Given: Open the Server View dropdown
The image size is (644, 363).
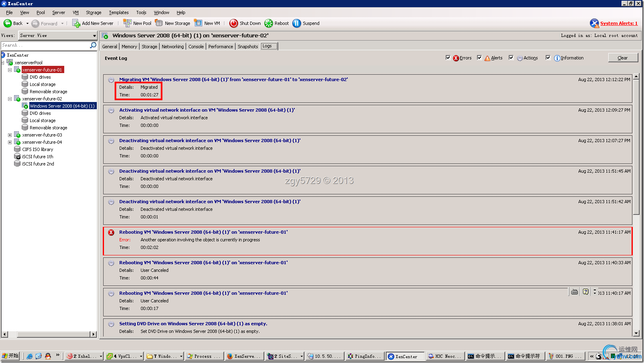Looking at the screenshot, I should (58, 36).
